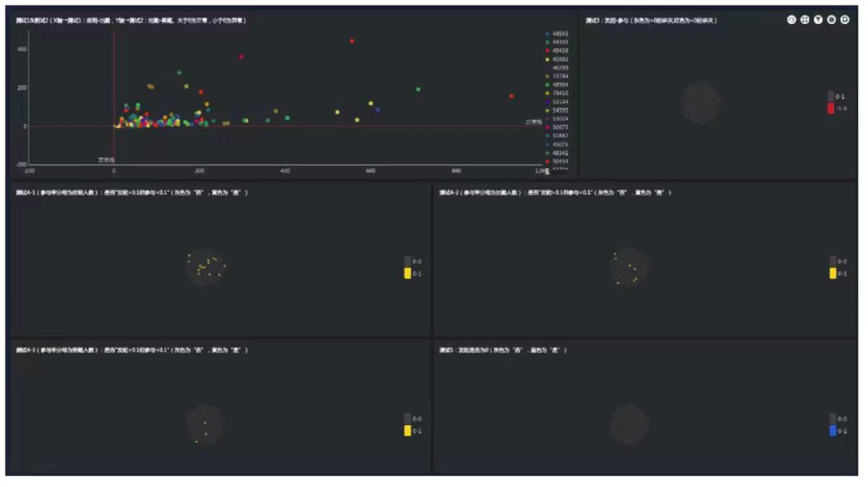Image resolution: width=868 pixels, height=487 pixels.
Task: Toggle scatter legend series 53024
Action: pyautogui.click(x=557, y=119)
